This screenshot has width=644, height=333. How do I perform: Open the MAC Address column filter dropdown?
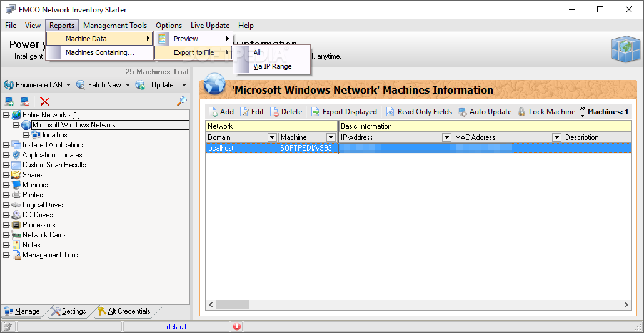[556, 137]
